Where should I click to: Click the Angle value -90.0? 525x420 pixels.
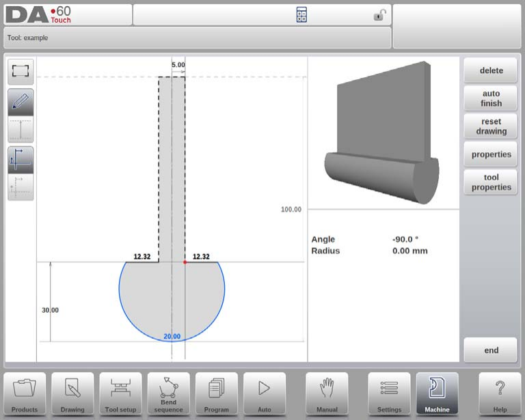pyautogui.click(x=405, y=240)
